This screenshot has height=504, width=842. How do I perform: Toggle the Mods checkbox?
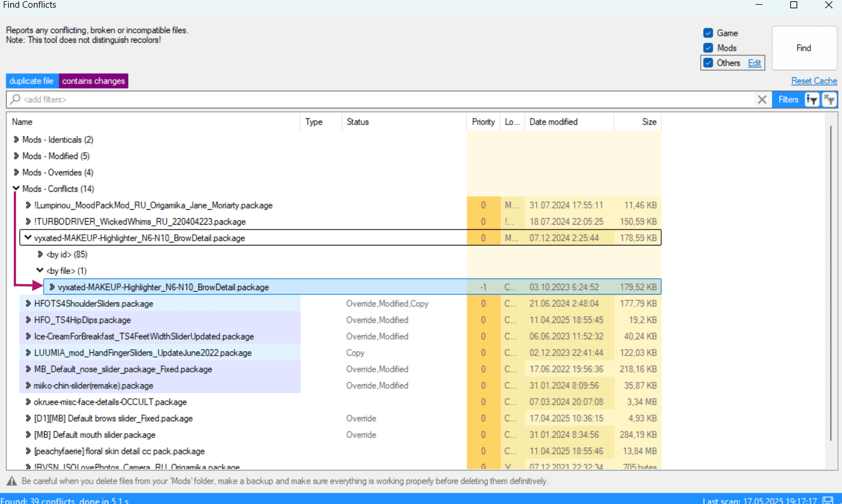pos(708,48)
